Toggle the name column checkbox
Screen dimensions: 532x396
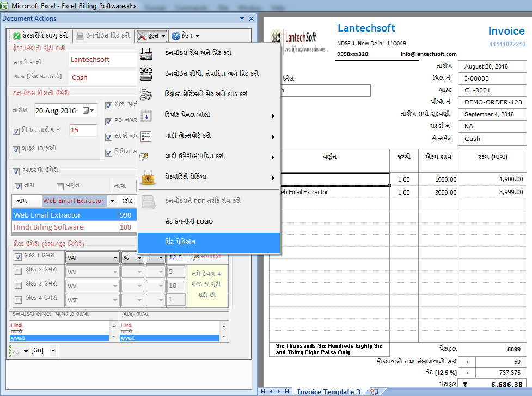pos(19,187)
